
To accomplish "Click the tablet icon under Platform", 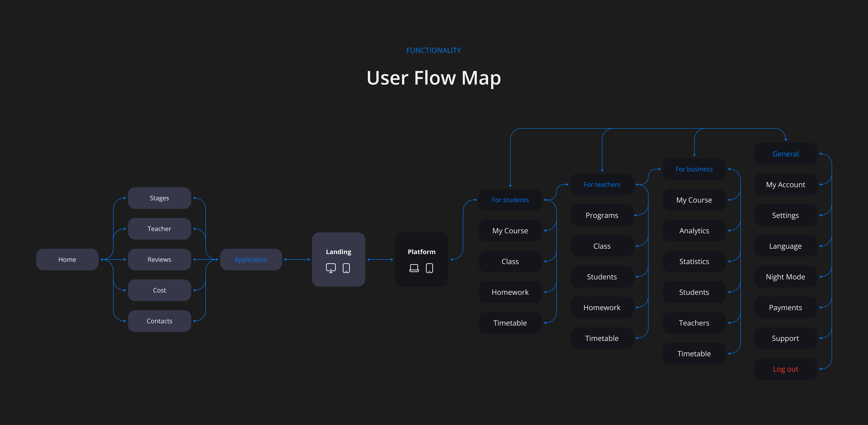I will pos(429,268).
